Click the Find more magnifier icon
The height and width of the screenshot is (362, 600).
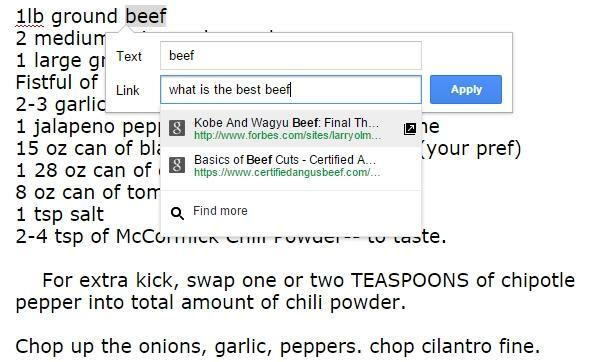177,213
